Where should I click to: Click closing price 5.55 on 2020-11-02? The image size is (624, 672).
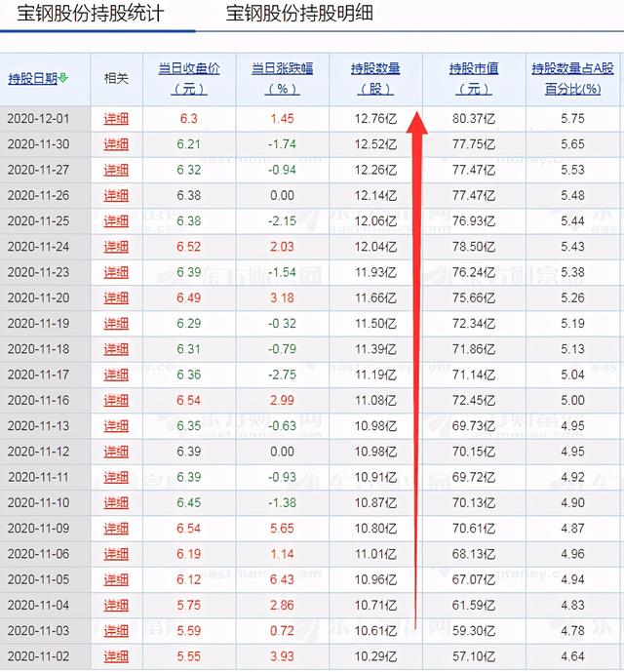pyautogui.click(x=189, y=656)
